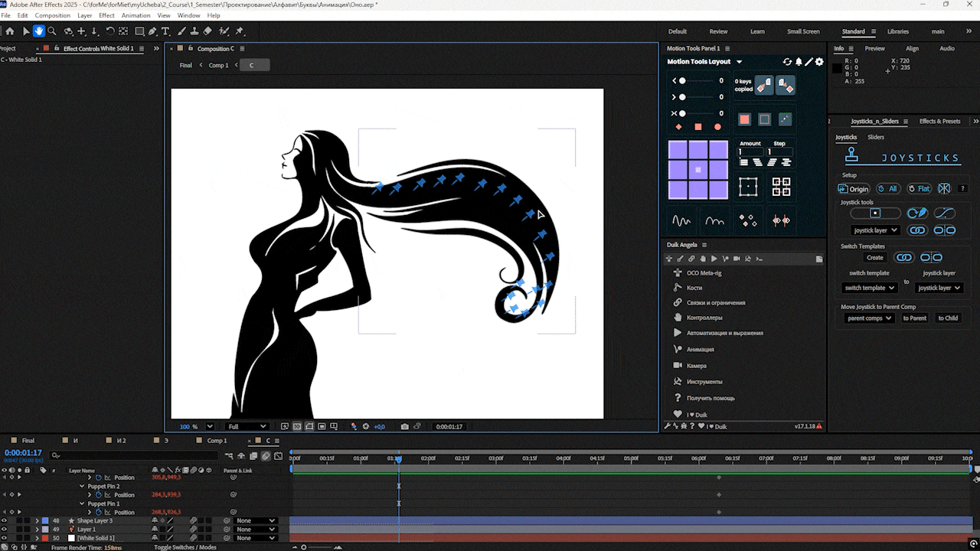Switch to the Sliders tab

[x=875, y=137]
